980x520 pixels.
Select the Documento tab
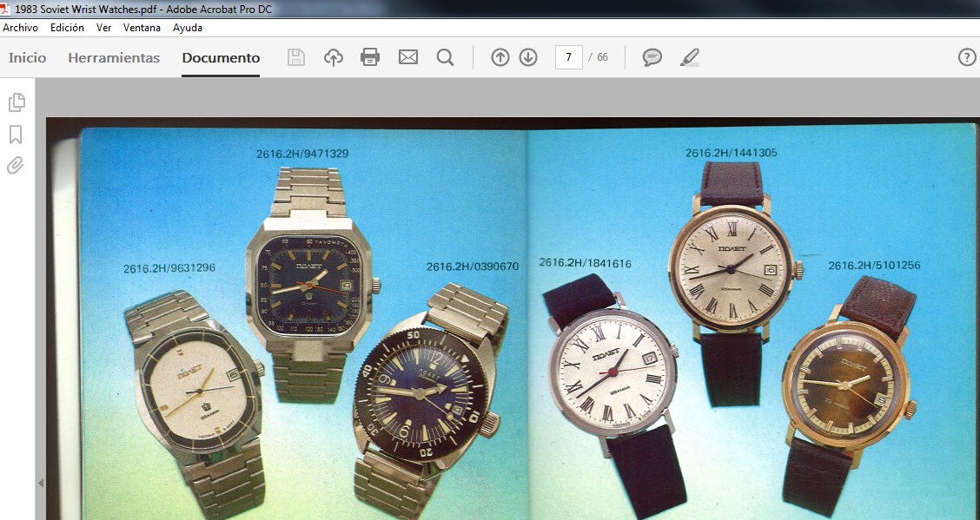[x=221, y=57]
